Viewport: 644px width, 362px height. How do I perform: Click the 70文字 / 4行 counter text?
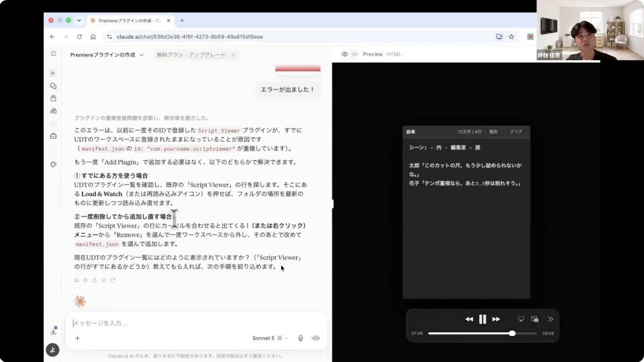coord(469,132)
